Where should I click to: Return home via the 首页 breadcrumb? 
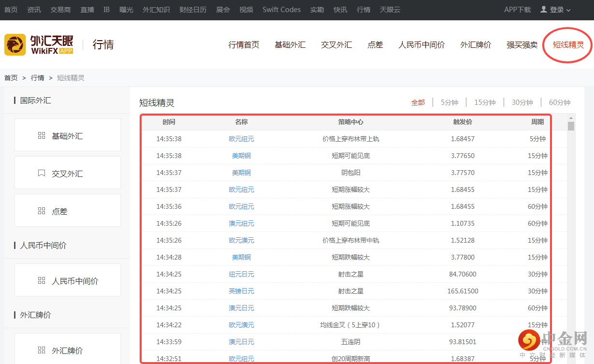11,77
